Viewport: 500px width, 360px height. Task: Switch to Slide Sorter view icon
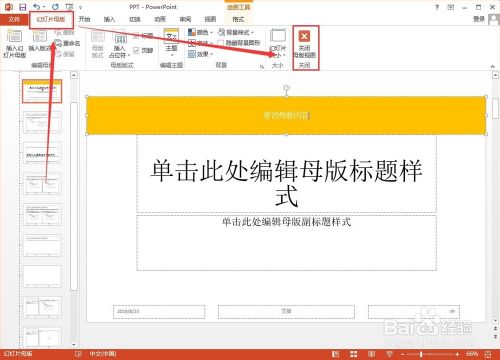point(353,354)
